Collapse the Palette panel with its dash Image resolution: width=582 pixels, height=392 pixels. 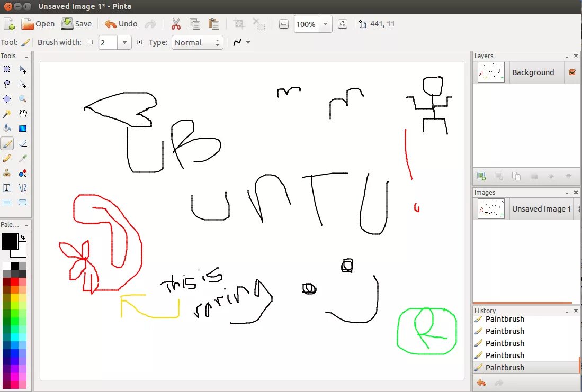26,225
